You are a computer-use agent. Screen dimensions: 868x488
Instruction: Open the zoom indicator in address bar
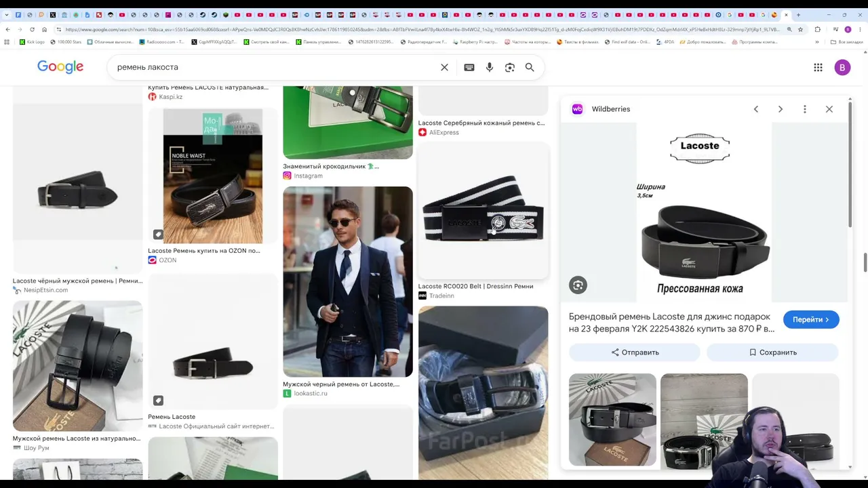tap(789, 29)
